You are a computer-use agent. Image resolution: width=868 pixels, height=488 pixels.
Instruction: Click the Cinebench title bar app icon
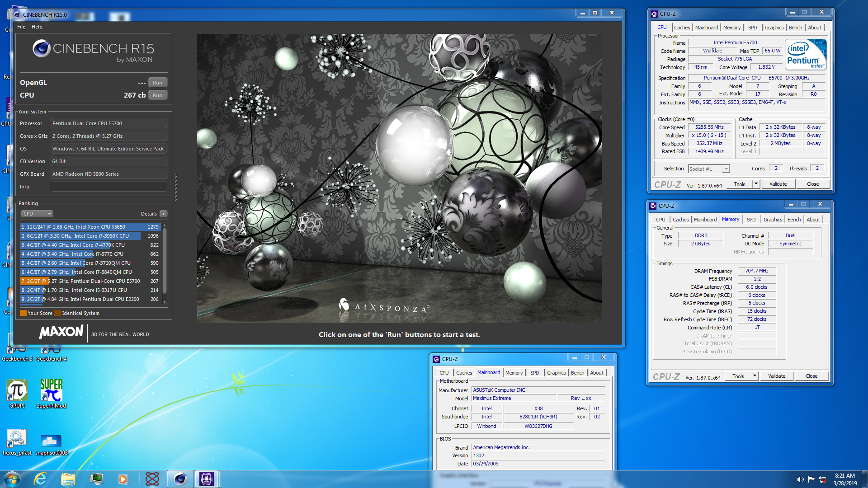coord(17,14)
